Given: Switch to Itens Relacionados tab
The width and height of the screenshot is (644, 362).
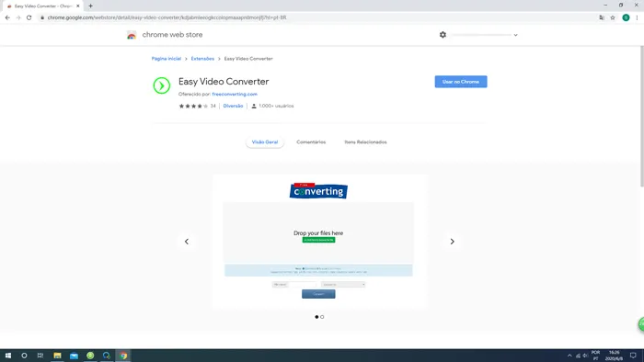Looking at the screenshot, I should click(x=365, y=141).
